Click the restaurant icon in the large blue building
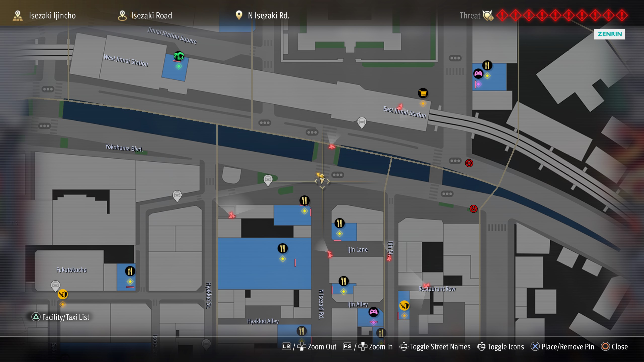The width and height of the screenshot is (644, 362). [x=283, y=248]
